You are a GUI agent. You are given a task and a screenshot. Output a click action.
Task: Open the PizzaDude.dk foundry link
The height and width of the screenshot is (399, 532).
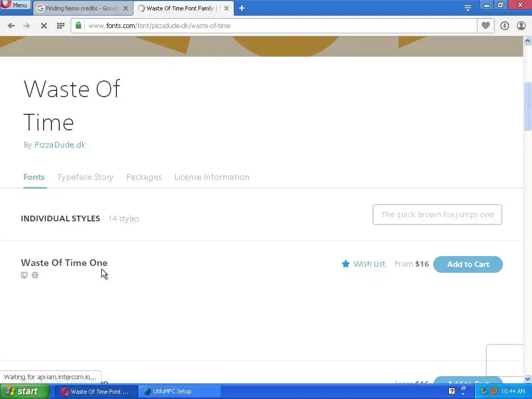point(60,145)
